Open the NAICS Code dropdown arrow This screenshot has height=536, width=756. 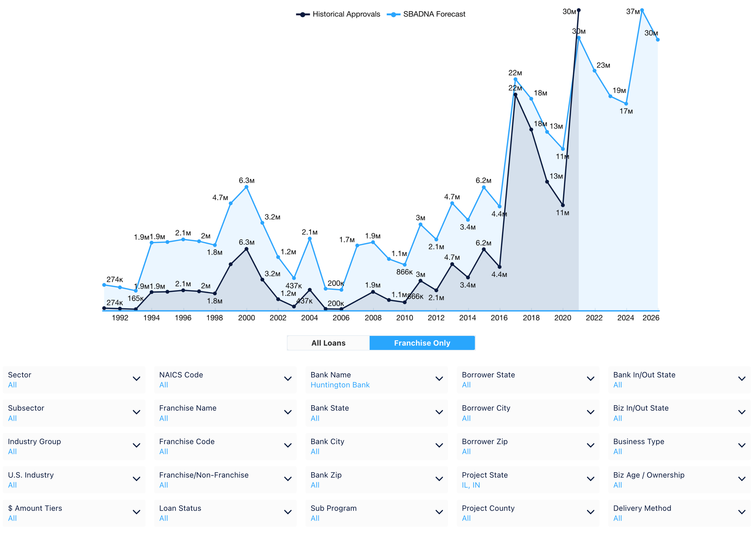coord(288,379)
